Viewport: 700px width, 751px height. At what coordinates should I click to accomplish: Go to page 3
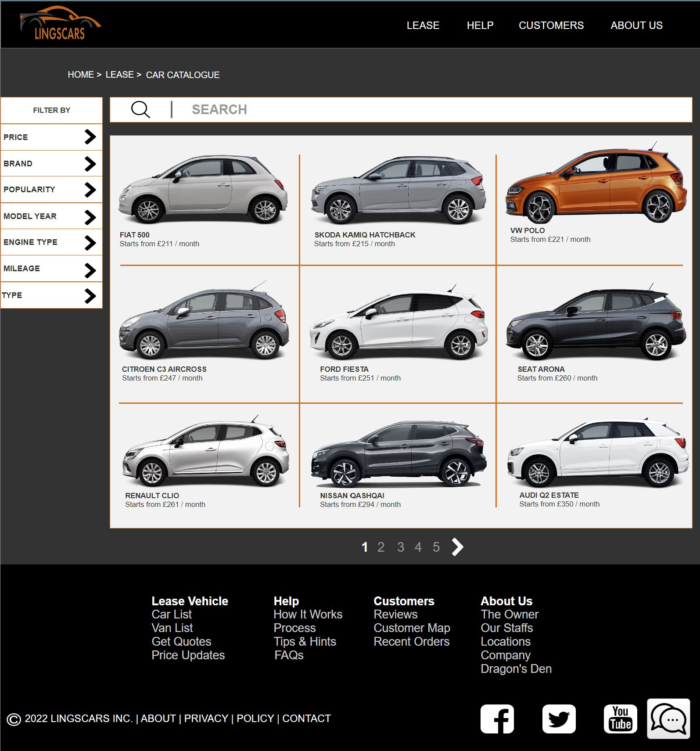coord(401,547)
